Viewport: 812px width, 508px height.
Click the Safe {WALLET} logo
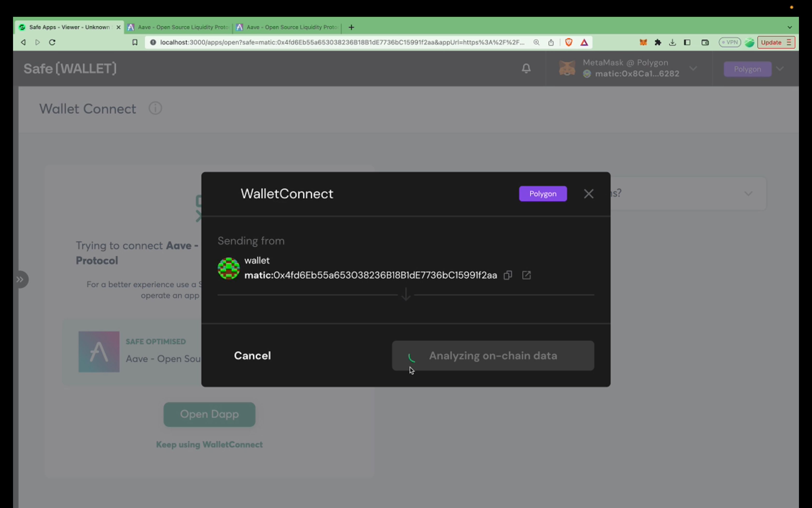[x=70, y=68]
